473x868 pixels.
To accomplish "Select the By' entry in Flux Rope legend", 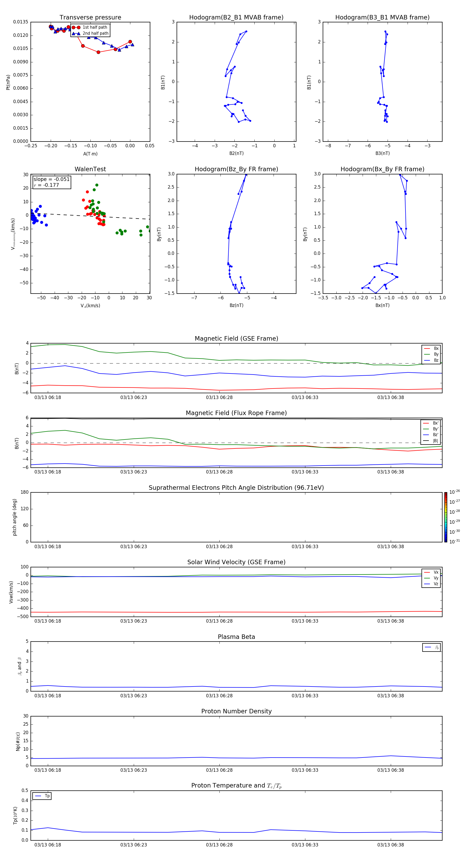I will (x=431, y=429).
